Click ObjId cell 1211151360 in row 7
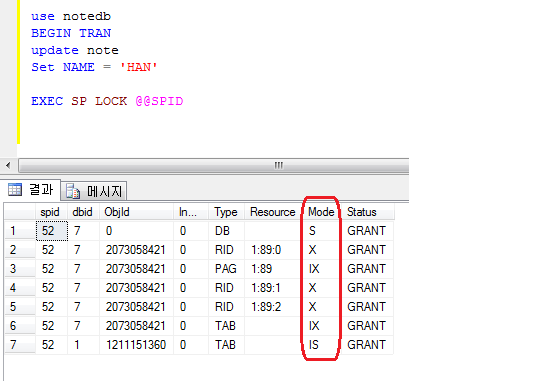Viewport: 548px width, 381px height. coord(137,345)
